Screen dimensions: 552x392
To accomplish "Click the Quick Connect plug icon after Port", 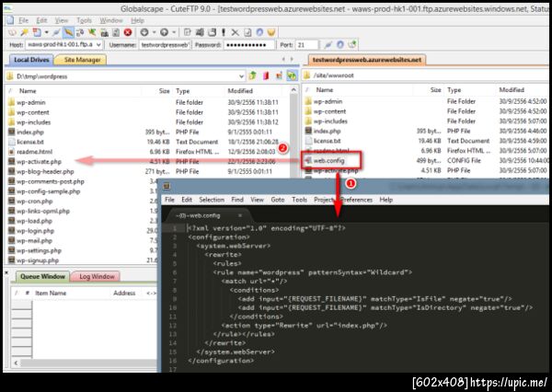I will [x=328, y=45].
